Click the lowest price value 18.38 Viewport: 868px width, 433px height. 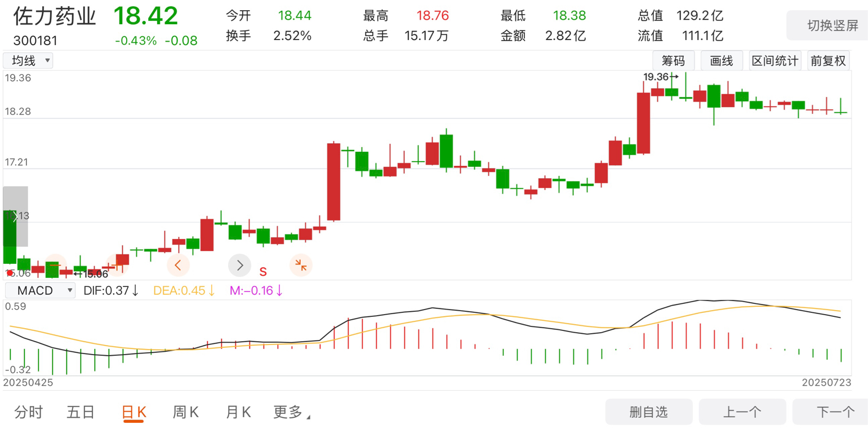(x=569, y=16)
